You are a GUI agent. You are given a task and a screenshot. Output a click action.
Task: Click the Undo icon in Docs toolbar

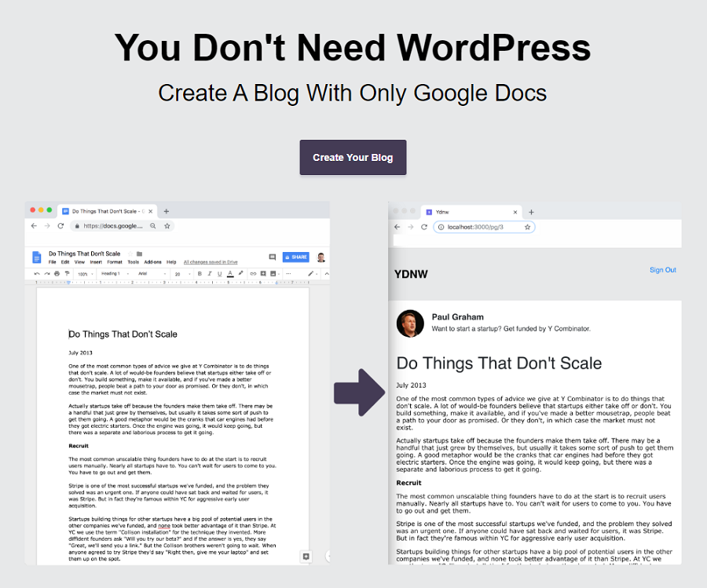tap(37, 273)
